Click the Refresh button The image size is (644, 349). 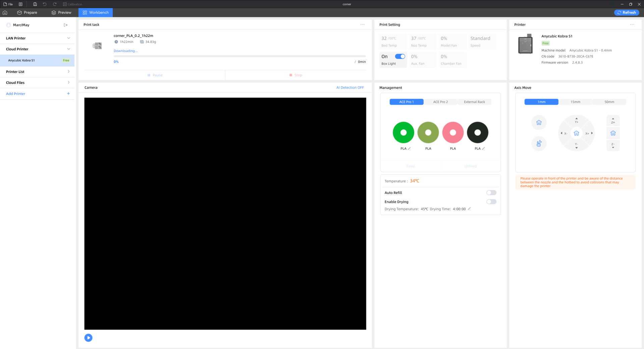click(x=627, y=12)
